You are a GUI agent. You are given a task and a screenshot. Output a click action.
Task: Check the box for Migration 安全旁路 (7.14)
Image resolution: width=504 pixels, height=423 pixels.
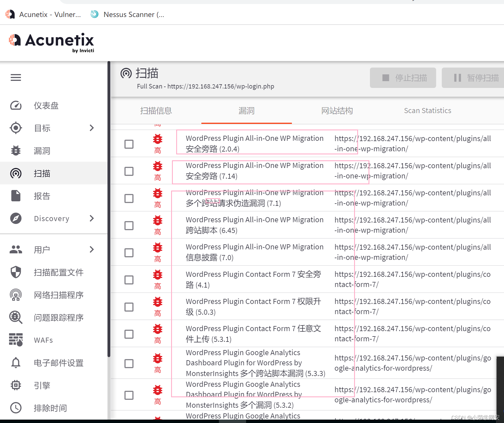tap(129, 171)
